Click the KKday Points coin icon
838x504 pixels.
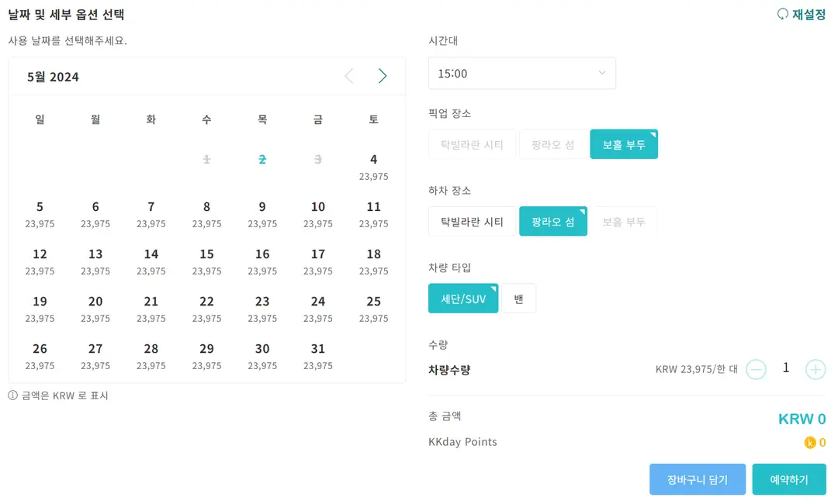click(x=810, y=442)
